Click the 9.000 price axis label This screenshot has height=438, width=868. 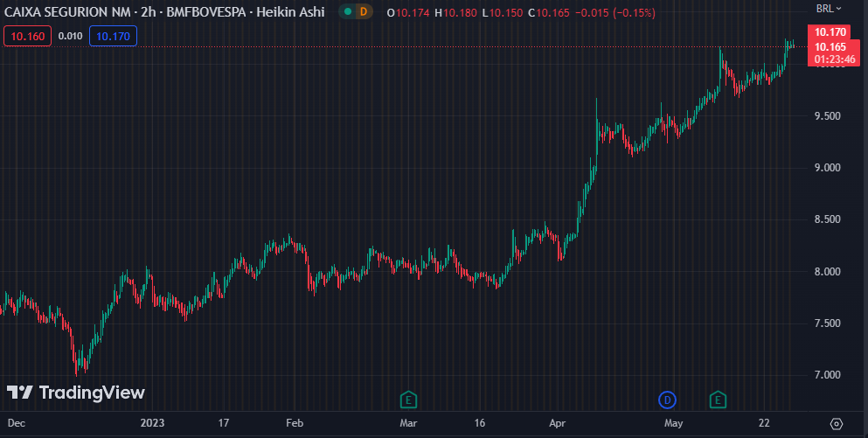click(827, 168)
